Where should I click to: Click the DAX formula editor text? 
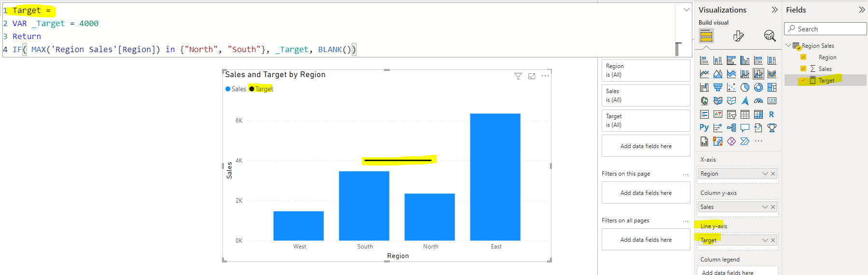click(x=338, y=30)
